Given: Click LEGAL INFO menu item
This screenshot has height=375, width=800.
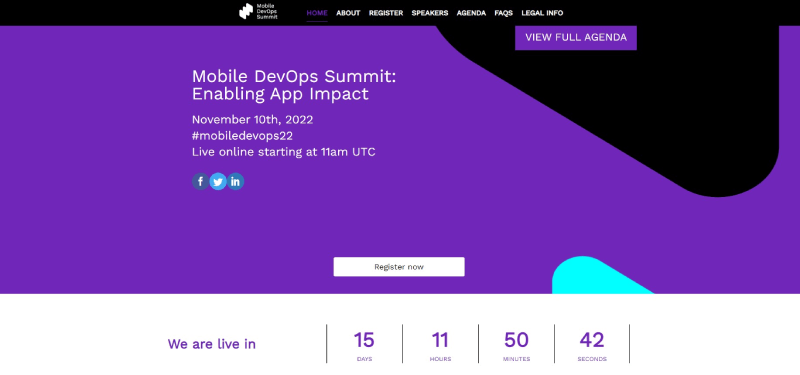Looking at the screenshot, I should 542,13.
